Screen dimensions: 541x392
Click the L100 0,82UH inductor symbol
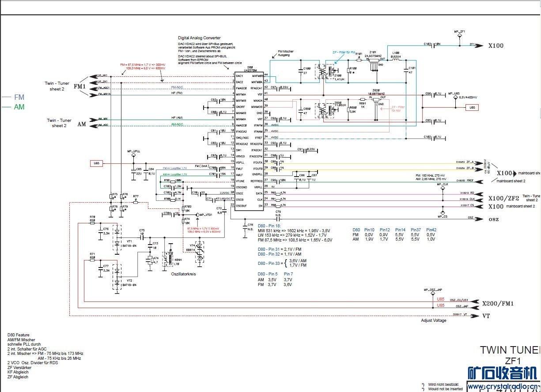click(395, 61)
